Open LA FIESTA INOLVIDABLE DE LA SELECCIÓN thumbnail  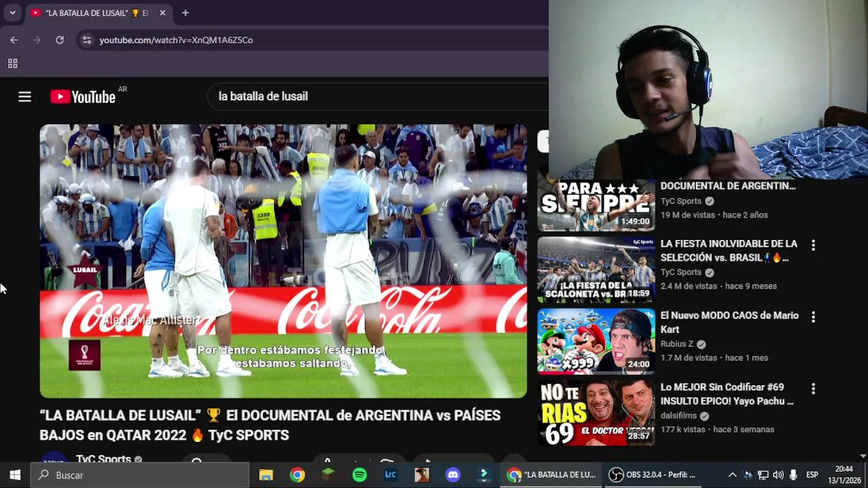597,269
